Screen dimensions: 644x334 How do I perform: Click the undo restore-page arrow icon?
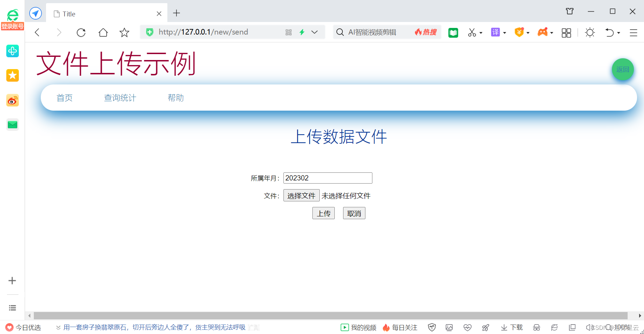pyautogui.click(x=609, y=32)
